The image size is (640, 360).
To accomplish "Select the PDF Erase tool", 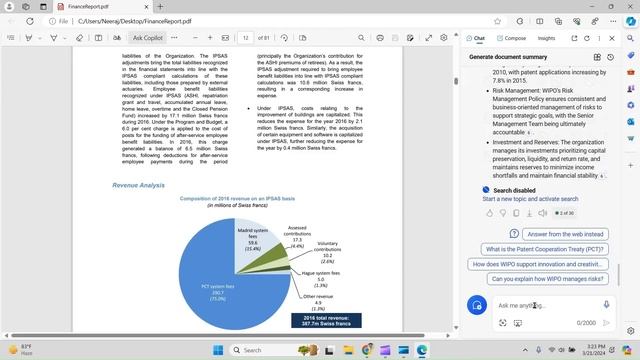I will pyautogui.click(x=79, y=38).
